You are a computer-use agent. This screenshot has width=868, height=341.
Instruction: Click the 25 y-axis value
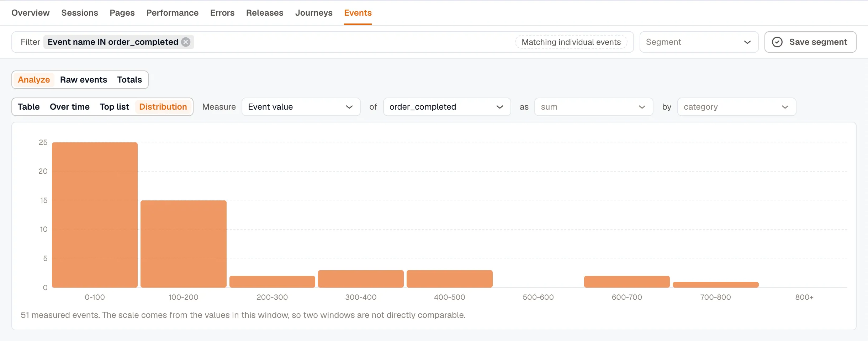[x=43, y=142]
